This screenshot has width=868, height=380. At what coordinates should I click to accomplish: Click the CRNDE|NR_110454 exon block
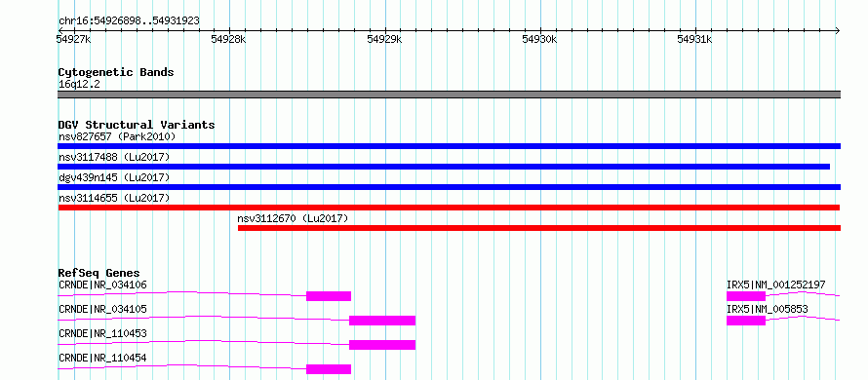pos(329,369)
